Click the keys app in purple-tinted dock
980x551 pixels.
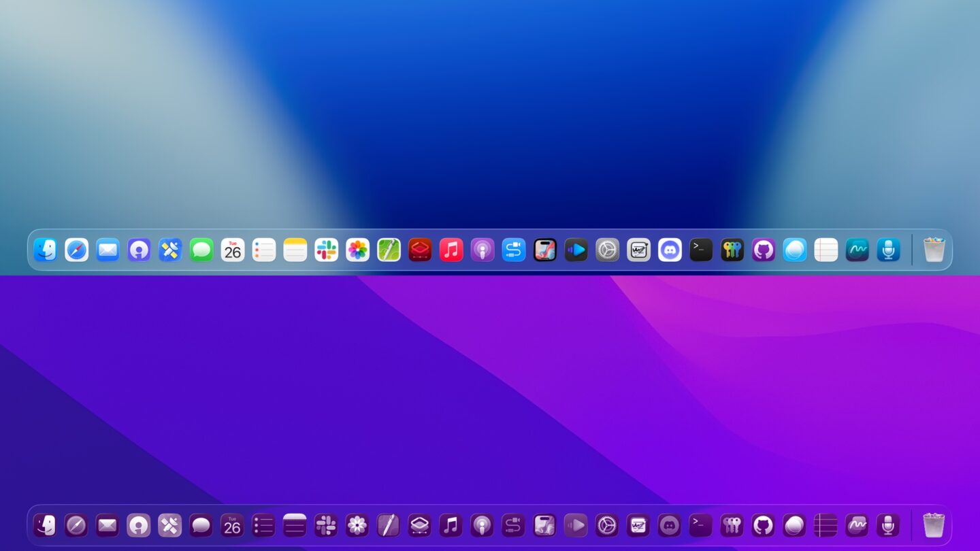732,525
